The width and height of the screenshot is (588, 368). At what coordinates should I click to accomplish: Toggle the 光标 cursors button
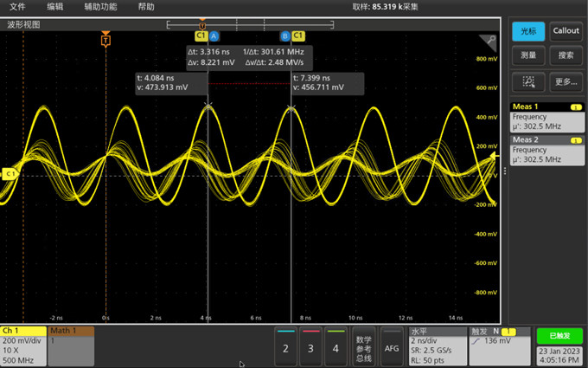pos(528,30)
